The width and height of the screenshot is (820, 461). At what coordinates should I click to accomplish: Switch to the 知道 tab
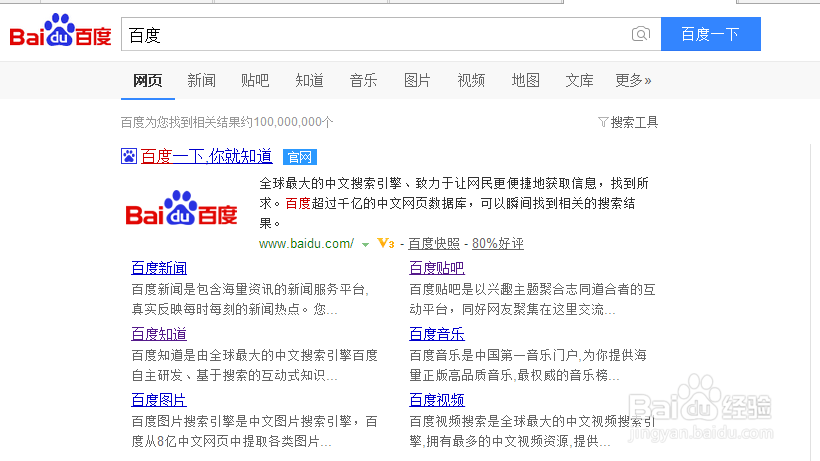coord(309,80)
